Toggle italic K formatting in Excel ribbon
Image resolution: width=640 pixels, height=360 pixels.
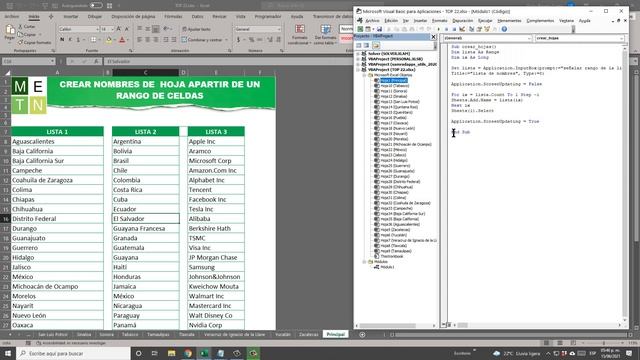tap(70, 40)
